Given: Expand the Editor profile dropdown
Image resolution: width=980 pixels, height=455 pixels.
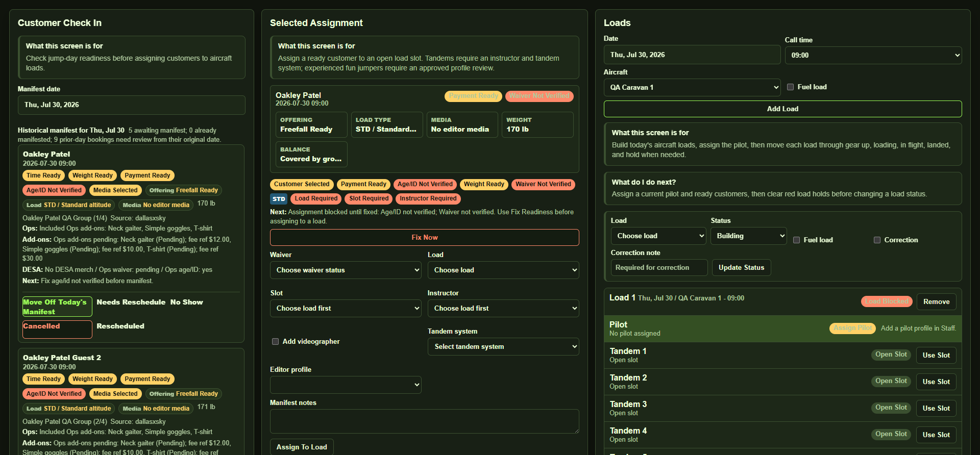Looking at the screenshot, I should click(x=346, y=385).
